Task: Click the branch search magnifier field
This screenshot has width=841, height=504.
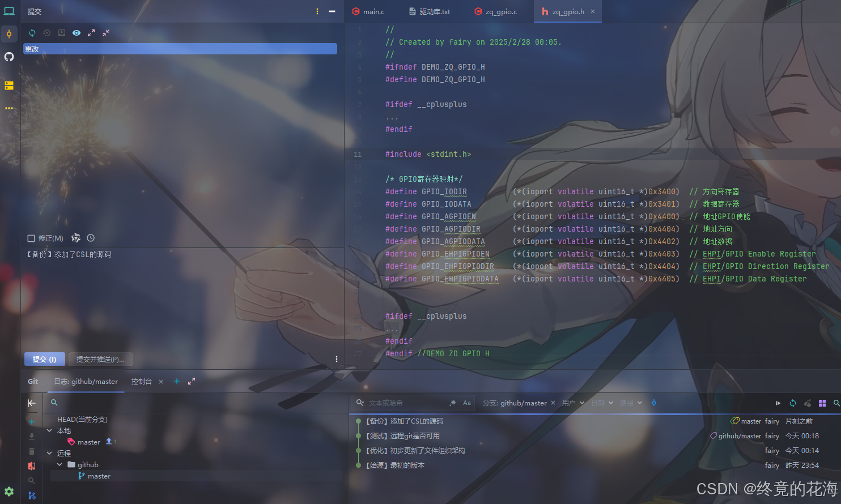Action: pyautogui.click(x=54, y=403)
